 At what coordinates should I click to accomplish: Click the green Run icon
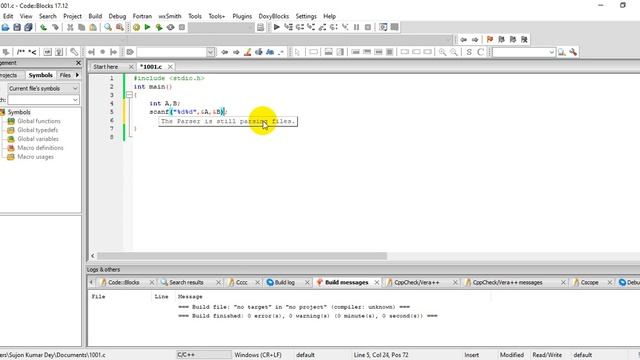tap(147, 27)
